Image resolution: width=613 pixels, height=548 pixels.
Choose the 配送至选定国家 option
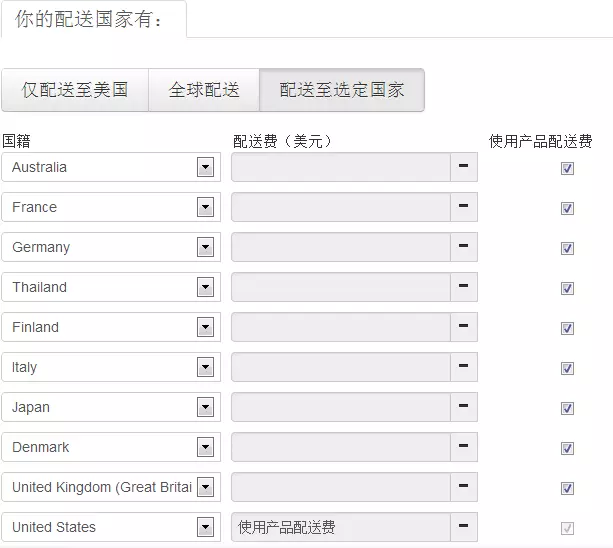pos(341,90)
